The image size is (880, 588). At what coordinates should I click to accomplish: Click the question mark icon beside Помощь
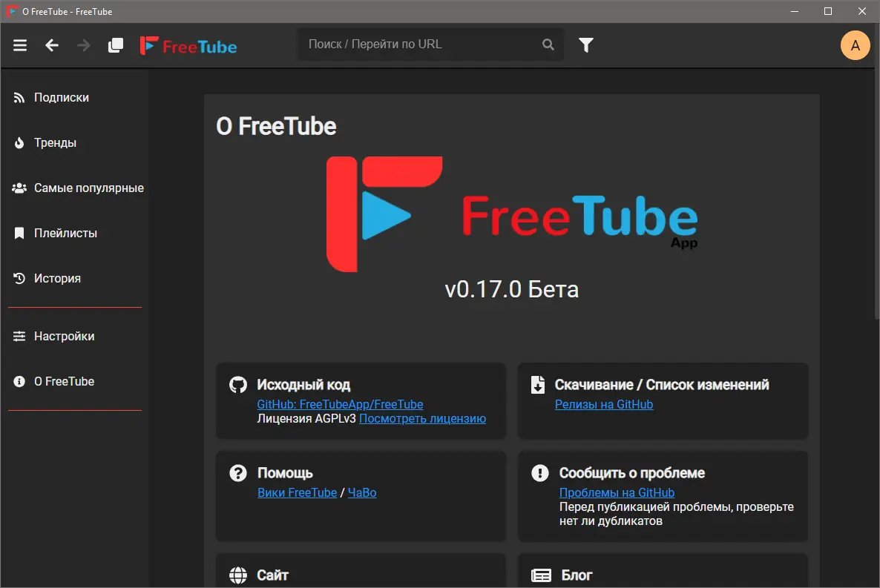[x=238, y=473]
